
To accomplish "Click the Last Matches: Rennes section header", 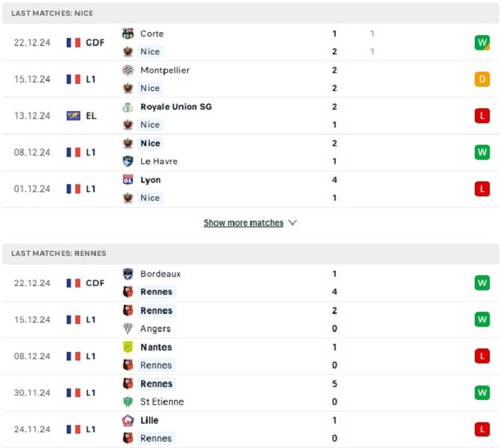I will (251, 254).
